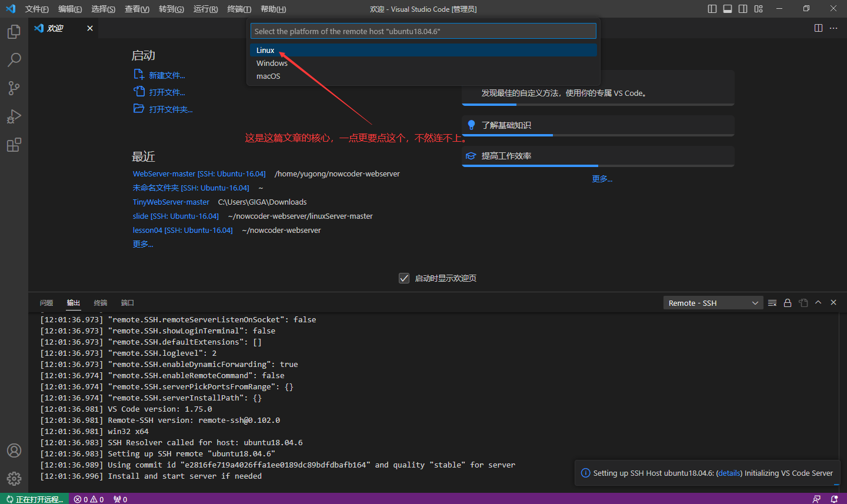Screen dimensions: 847x504
Task: Choose Windows as remote host platform
Action: [x=423, y=63]
